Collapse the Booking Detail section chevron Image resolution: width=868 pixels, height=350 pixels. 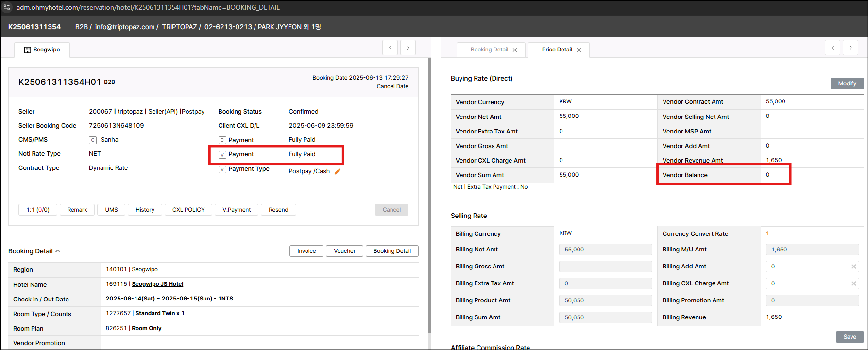click(58, 251)
